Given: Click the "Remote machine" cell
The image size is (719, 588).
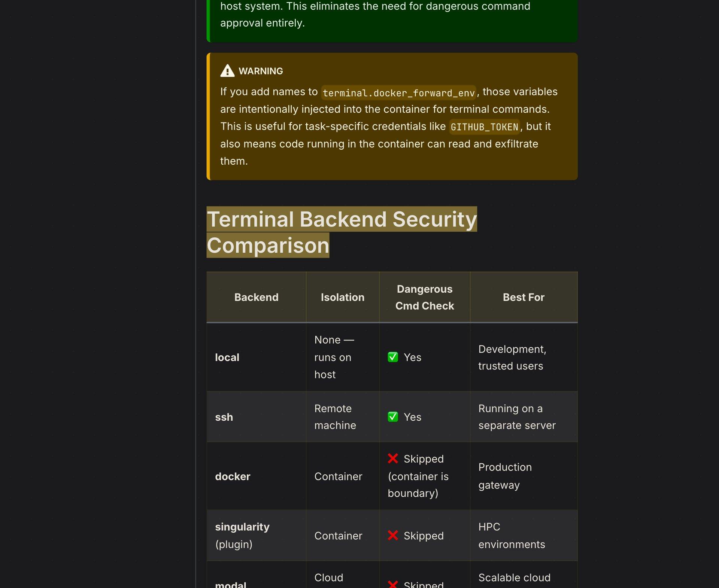Looking at the screenshot, I should (x=343, y=417).
